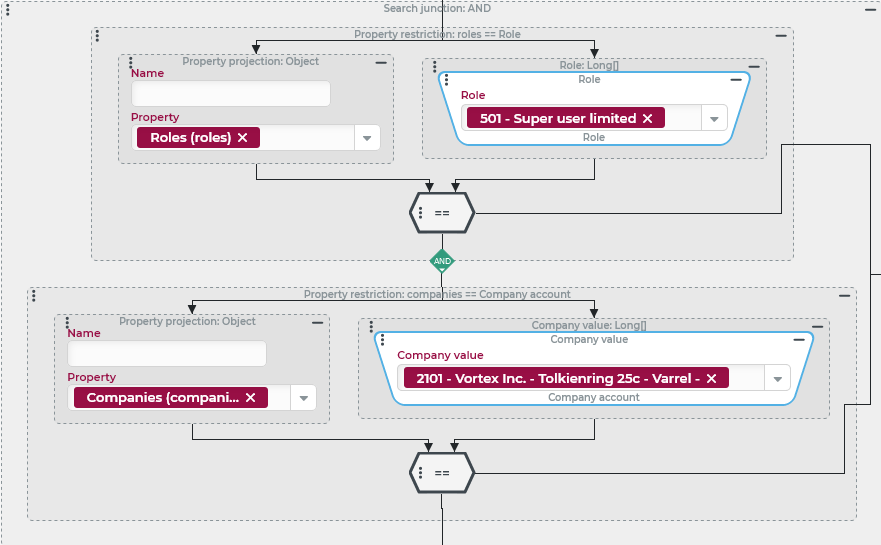This screenshot has width=881, height=545.
Task: Select the Companies (compani... chip text
Action: coord(162,398)
